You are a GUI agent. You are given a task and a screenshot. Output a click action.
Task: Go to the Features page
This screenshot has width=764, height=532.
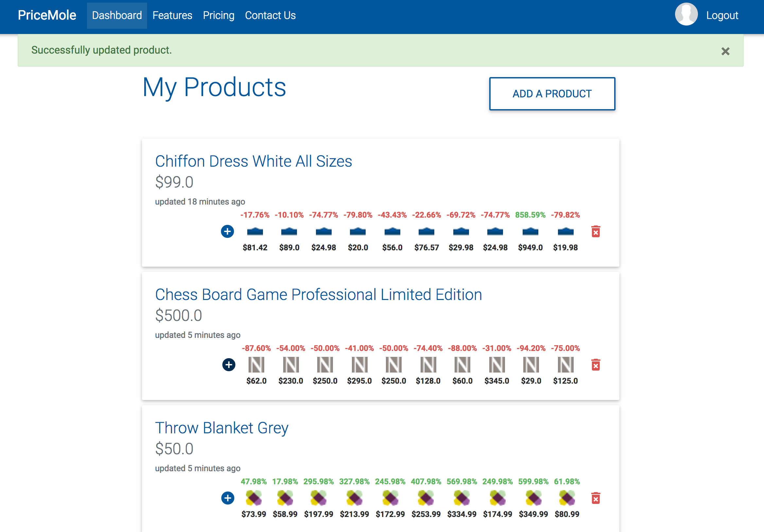(x=172, y=15)
